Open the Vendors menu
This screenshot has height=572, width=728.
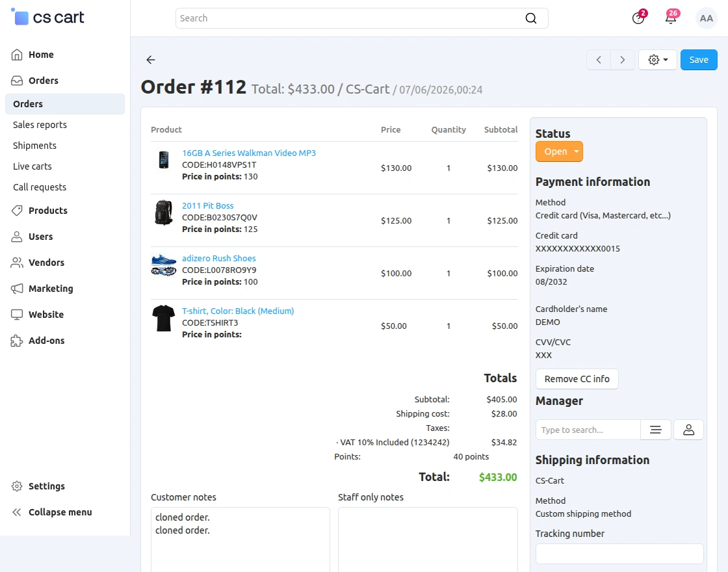click(x=46, y=263)
